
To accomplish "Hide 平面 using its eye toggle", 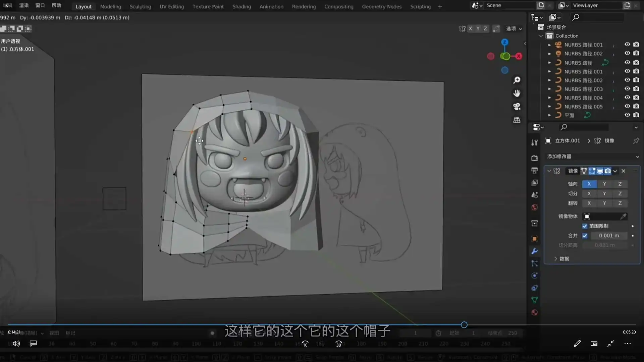I will coord(627,115).
